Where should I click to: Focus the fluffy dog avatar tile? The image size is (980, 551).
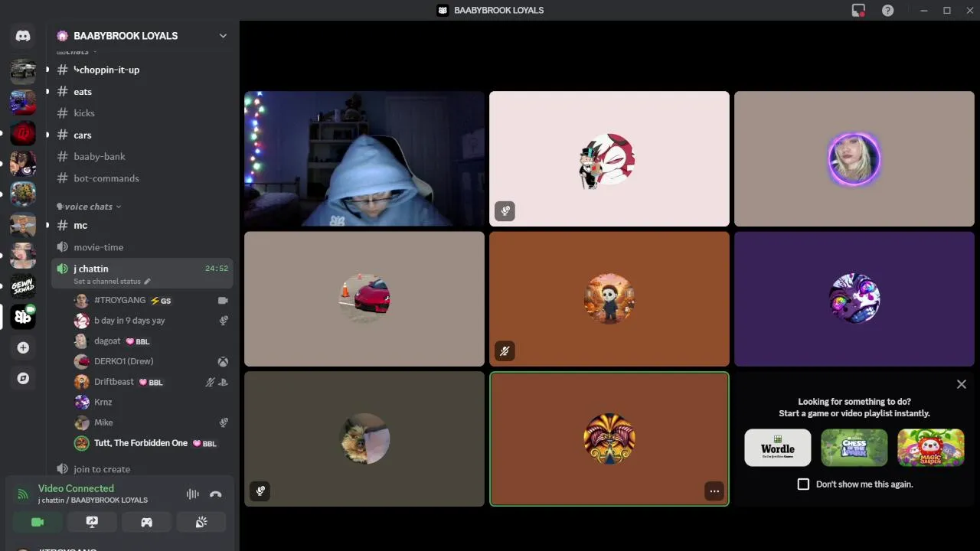point(364,439)
